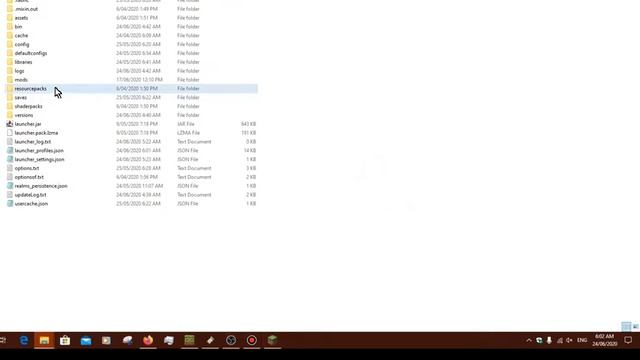Select launcher_log.txt file

pos(33,142)
